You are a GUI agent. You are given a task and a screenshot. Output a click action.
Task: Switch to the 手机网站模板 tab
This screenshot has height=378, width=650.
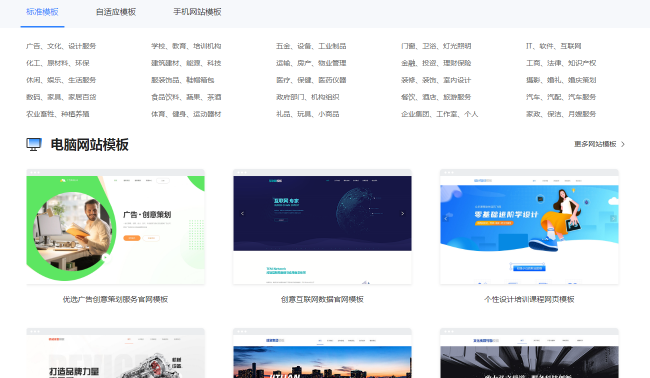coord(197,12)
